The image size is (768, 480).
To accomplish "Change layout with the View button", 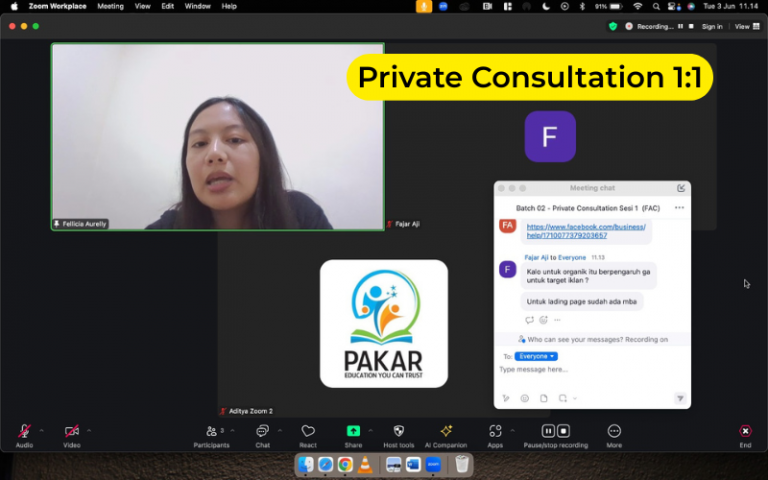I will [747, 26].
